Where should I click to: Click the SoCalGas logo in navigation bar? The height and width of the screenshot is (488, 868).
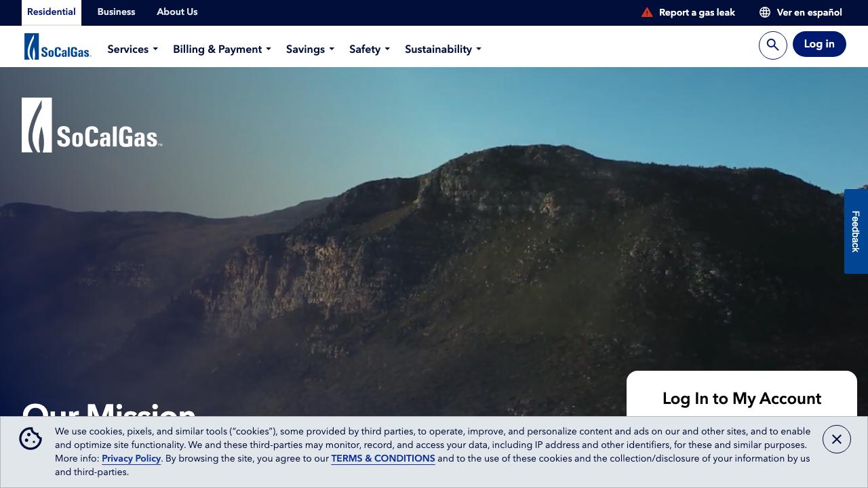point(58,47)
